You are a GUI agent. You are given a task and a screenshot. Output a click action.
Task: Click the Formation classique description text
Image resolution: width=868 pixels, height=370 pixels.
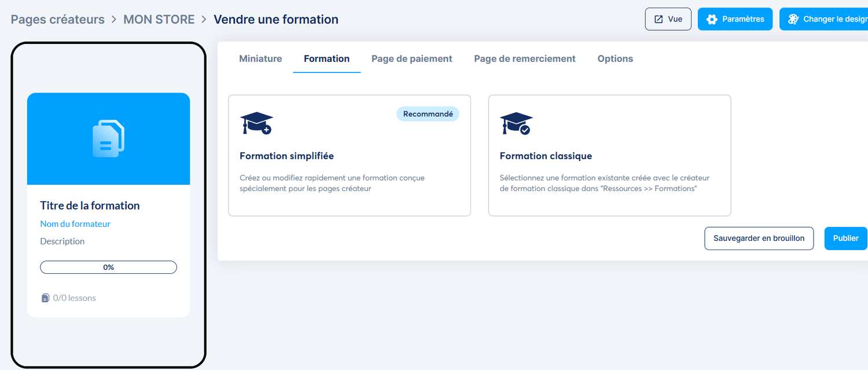tap(605, 183)
